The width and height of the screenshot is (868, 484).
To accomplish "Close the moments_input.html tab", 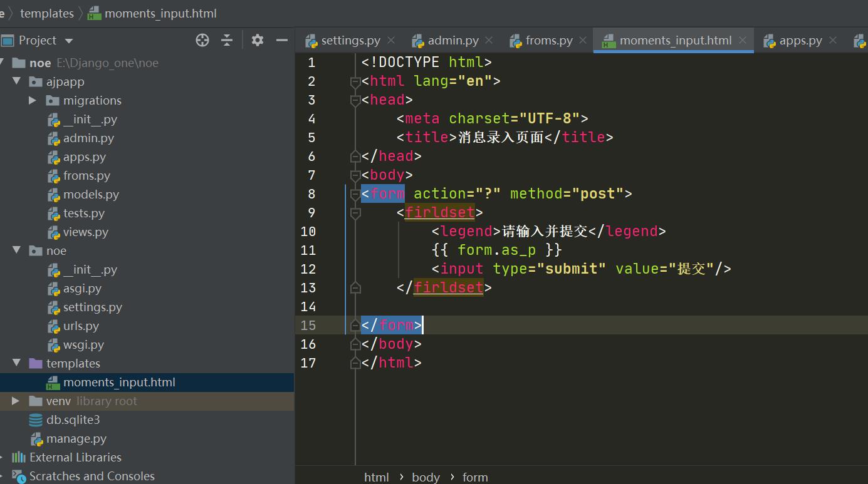I will pyautogui.click(x=743, y=40).
